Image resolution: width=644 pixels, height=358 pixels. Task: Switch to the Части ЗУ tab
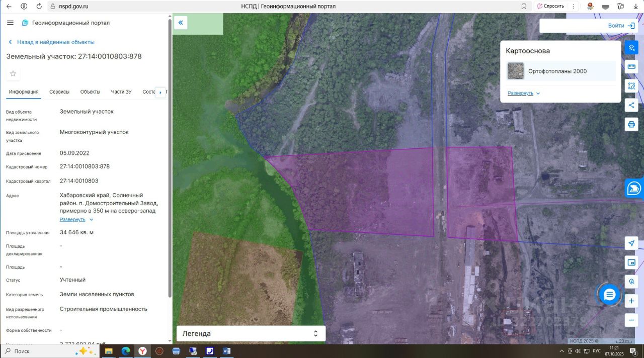pyautogui.click(x=121, y=92)
